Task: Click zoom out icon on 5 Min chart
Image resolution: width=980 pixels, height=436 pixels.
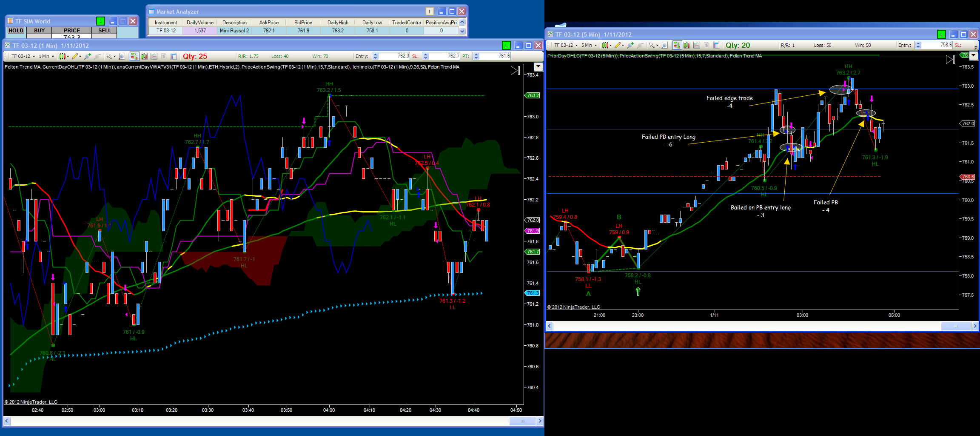Action: coord(640,45)
